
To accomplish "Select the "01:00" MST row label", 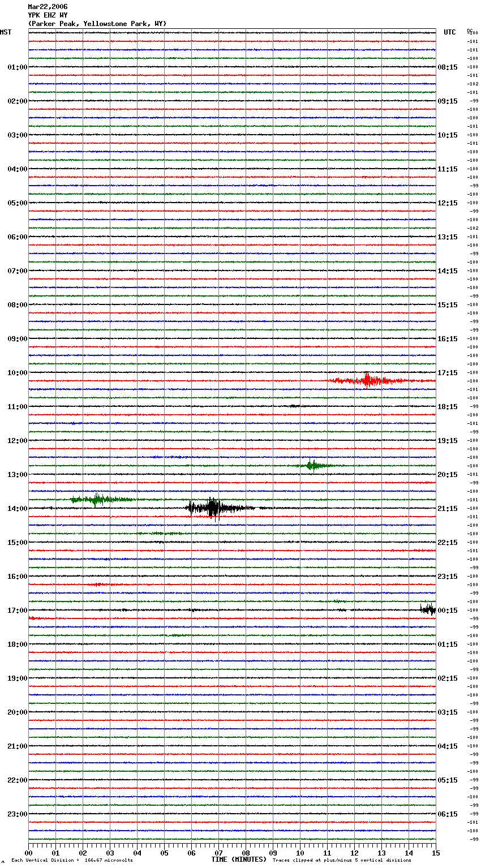I will 17,67.
